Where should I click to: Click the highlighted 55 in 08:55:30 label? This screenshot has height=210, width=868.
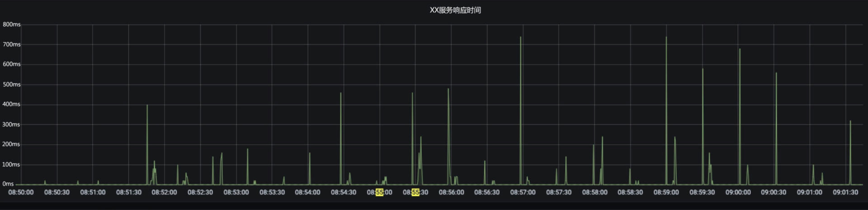[415, 192]
